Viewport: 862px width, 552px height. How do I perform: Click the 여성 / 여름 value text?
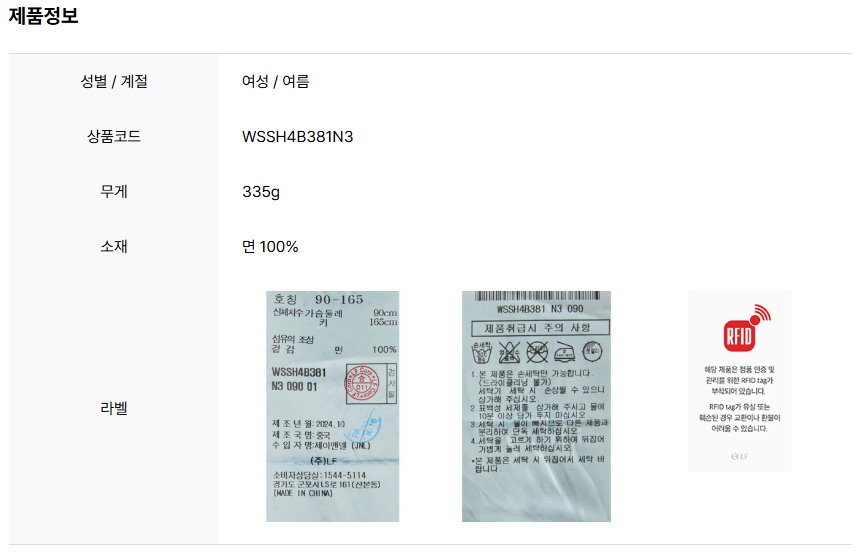pyautogui.click(x=275, y=81)
